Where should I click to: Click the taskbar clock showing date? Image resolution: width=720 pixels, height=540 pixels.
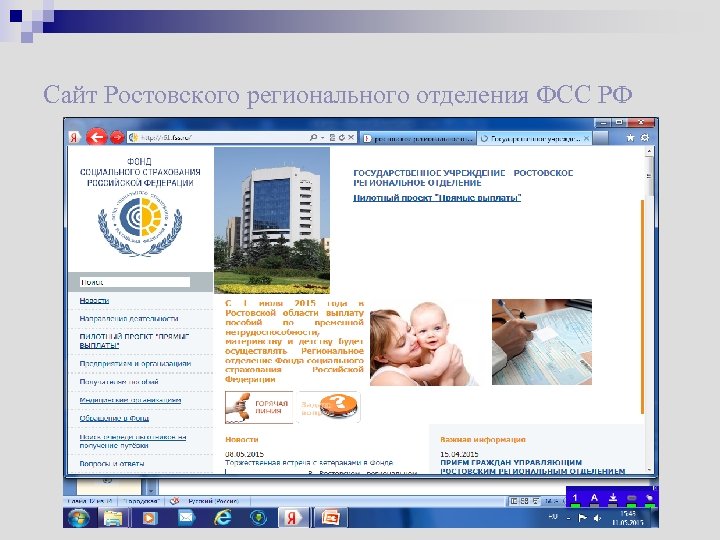point(628,518)
